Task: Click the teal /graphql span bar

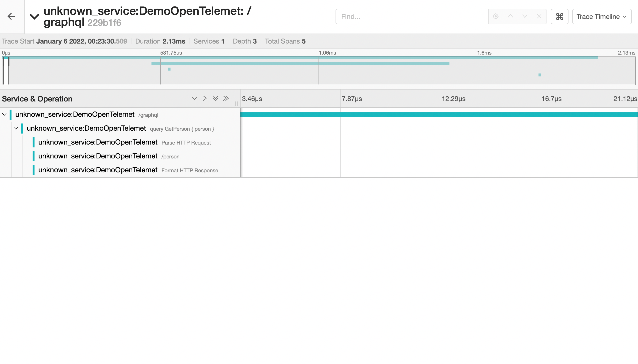Action: (439, 115)
